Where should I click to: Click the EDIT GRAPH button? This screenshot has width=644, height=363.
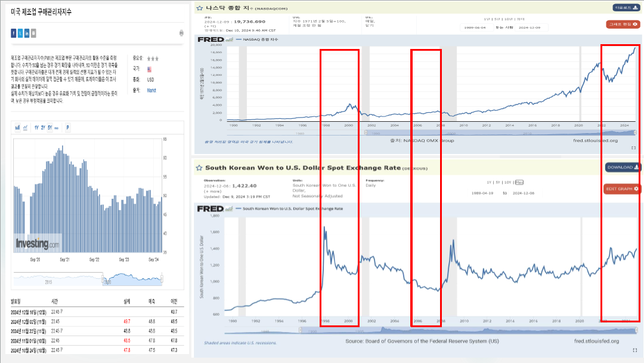[622, 189]
